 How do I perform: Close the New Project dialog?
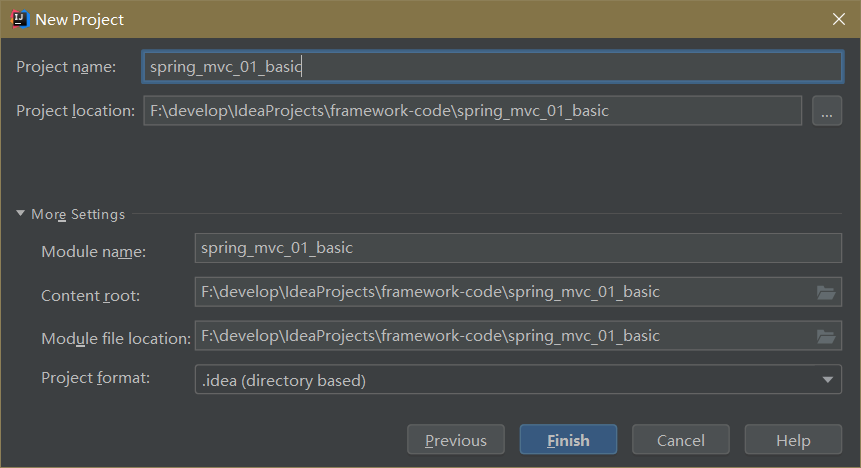(x=838, y=19)
